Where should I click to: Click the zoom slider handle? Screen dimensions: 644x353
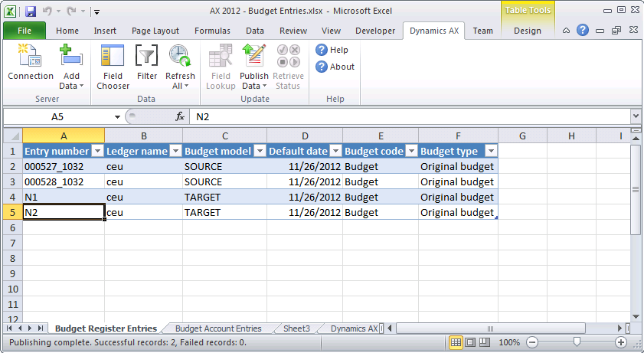point(577,342)
